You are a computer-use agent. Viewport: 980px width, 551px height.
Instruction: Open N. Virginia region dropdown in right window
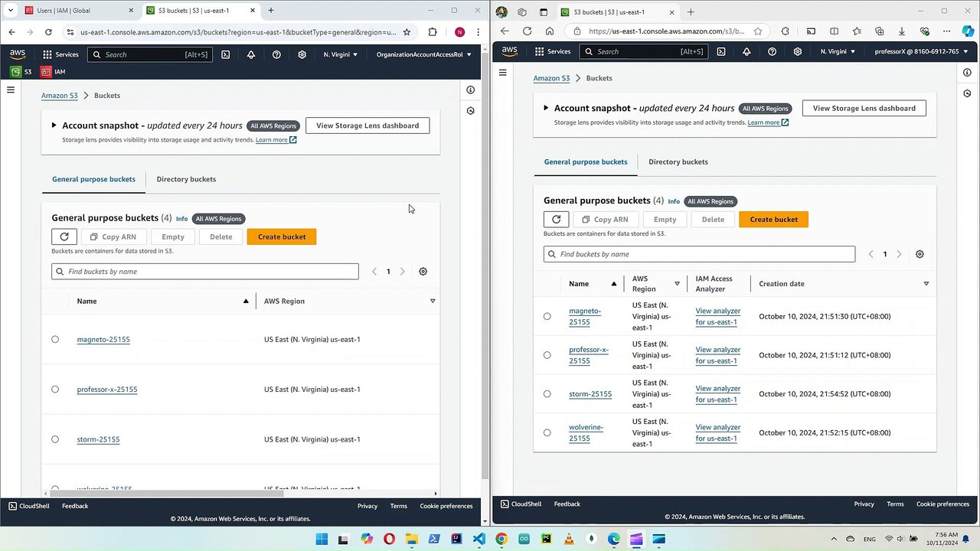click(837, 51)
